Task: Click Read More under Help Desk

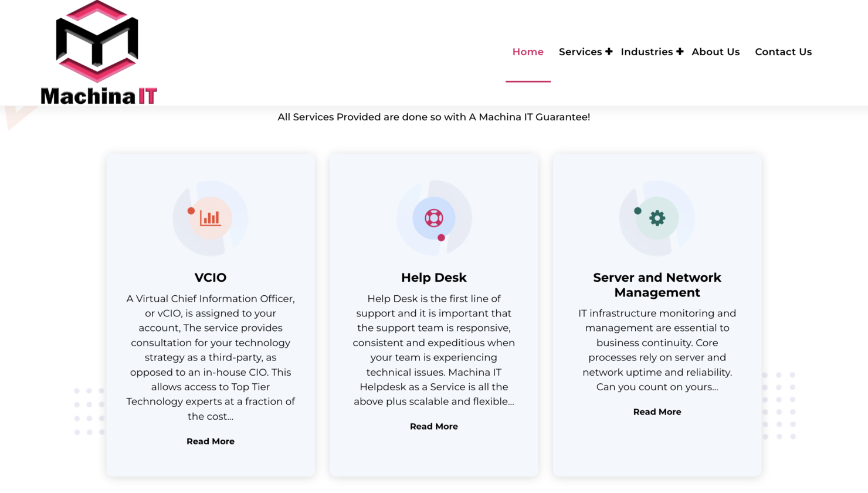Action: (434, 426)
